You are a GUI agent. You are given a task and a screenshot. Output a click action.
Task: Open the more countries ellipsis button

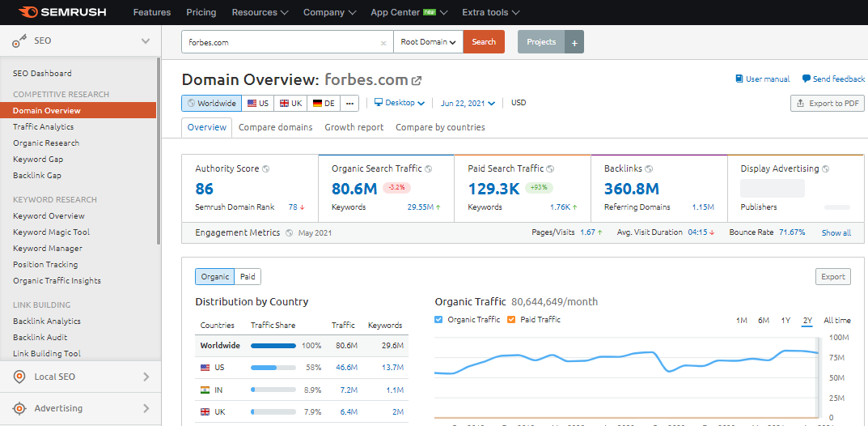click(x=349, y=103)
